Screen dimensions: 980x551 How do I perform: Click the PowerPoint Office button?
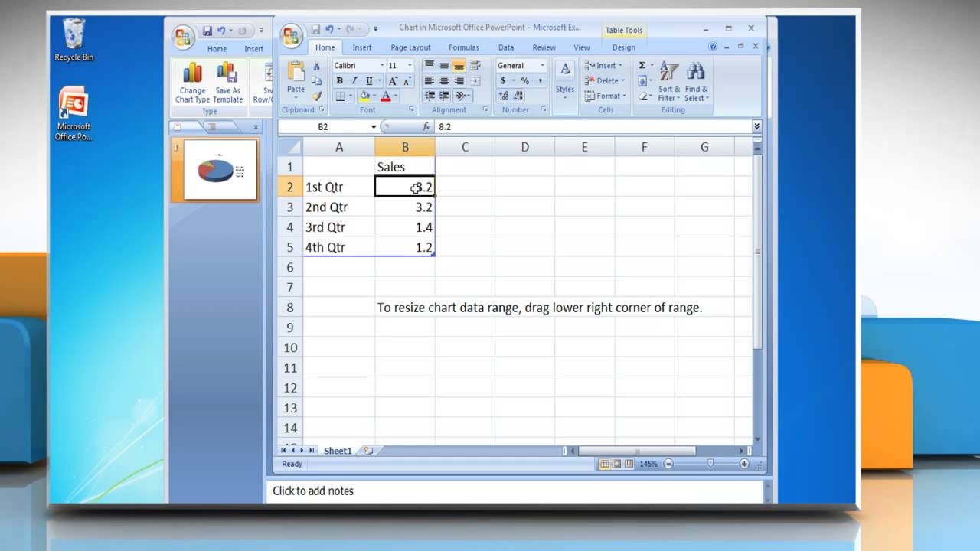click(183, 37)
